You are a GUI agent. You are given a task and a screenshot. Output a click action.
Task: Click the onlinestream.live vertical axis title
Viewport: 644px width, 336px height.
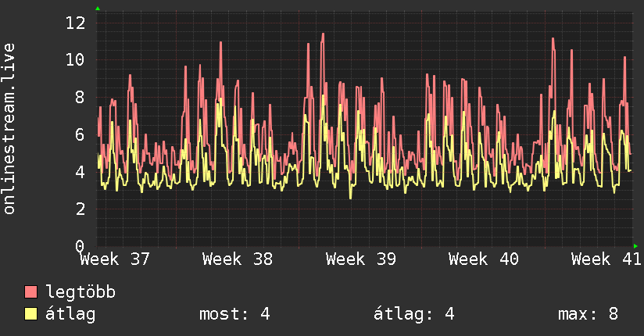click(9, 129)
